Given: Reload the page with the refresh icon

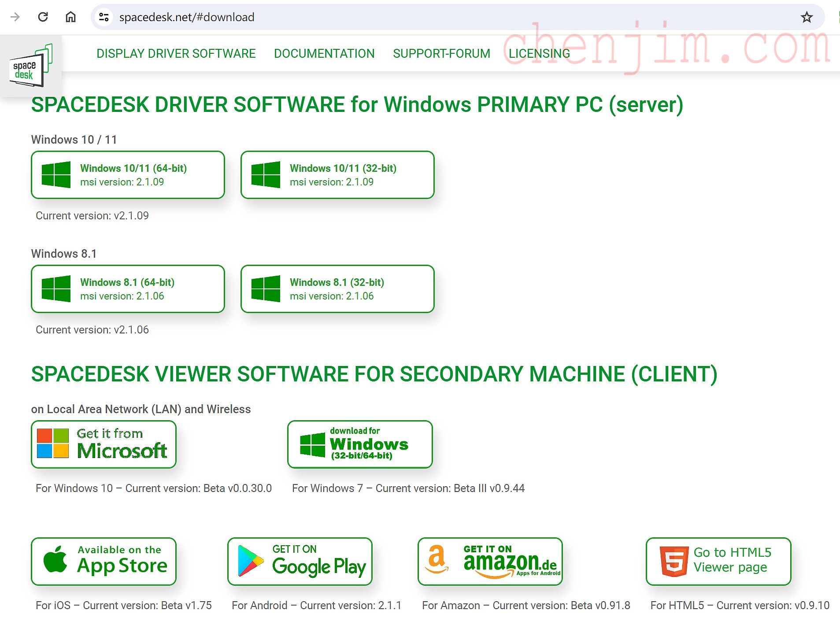Looking at the screenshot, I should pyautogui.click(x=43, y=17).
